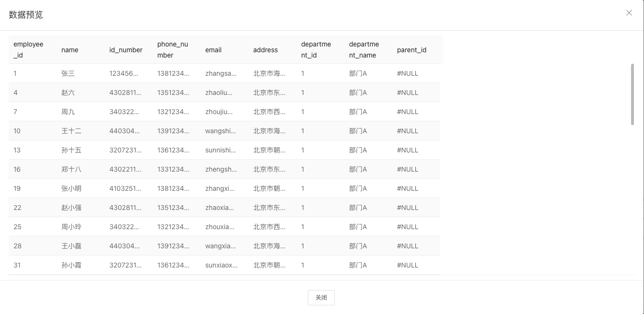The height and width of the screenshot is (314, 644).
Task: Click id_number cell 4103251... in 张小明 row
Action: 126,188
